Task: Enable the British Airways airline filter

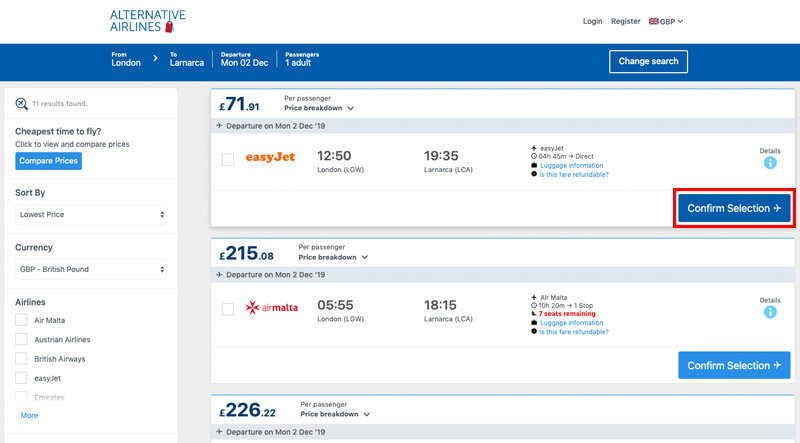Action: tap(21, 359)
